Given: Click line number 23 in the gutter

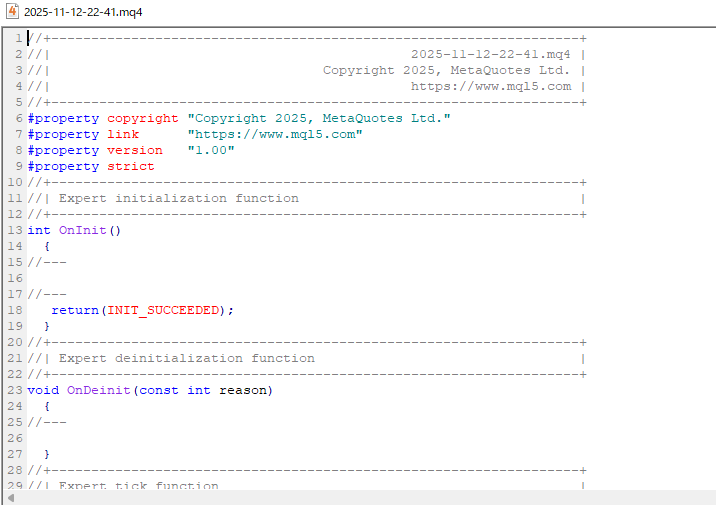Looking at the screenshot, I should point(16,390).
